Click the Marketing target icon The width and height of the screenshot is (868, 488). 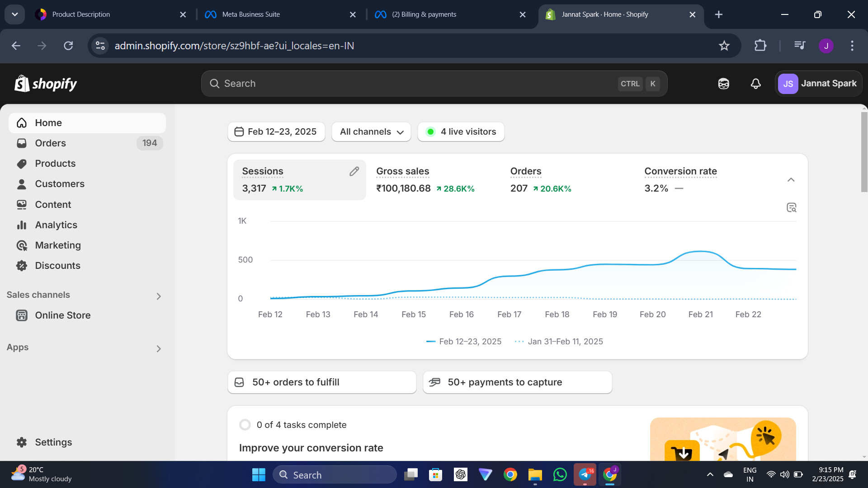tap(22, 245)
